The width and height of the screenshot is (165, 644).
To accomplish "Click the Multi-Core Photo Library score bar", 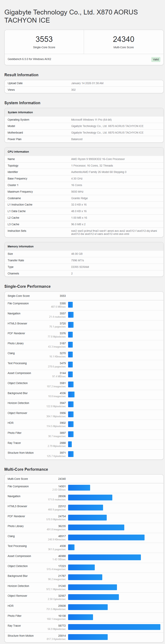I will click(x=96, y=527).
